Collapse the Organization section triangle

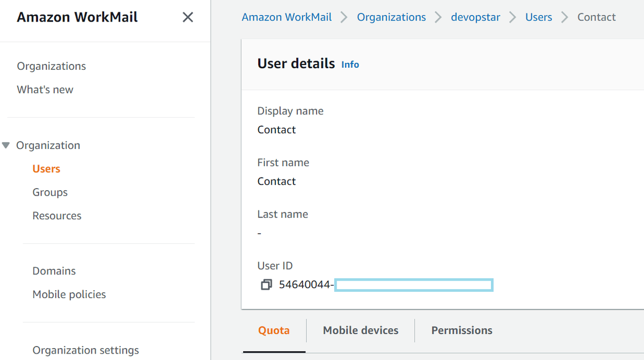[5, 145]
